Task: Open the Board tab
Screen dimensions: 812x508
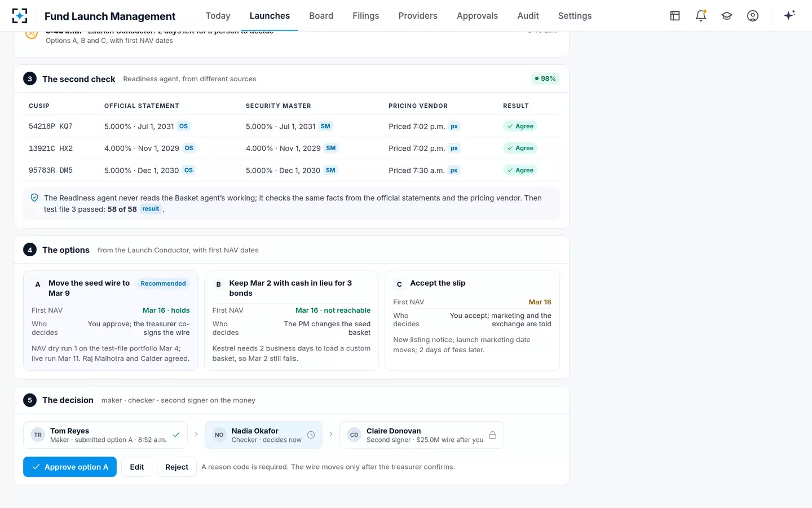Action: tap(321, 16)
